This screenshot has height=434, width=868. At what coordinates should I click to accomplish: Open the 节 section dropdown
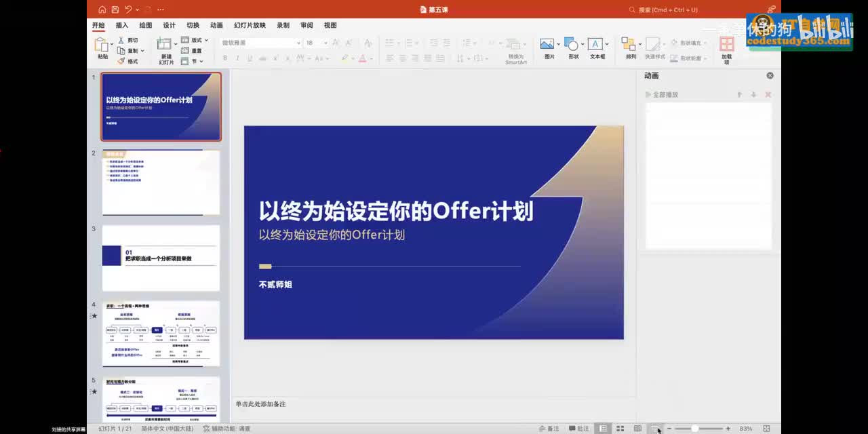click(x=192, y=61)
